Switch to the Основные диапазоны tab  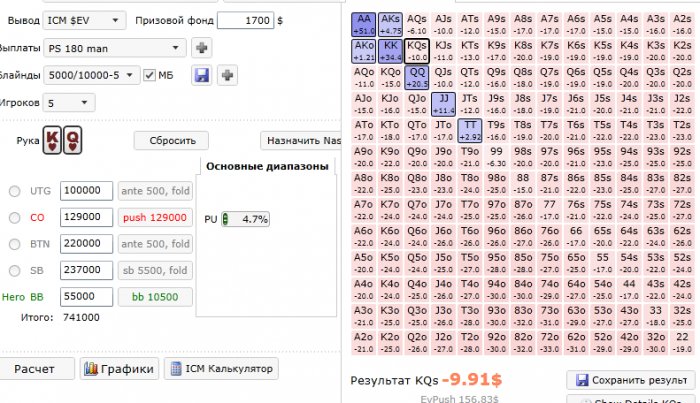click(x=267, y=166)
